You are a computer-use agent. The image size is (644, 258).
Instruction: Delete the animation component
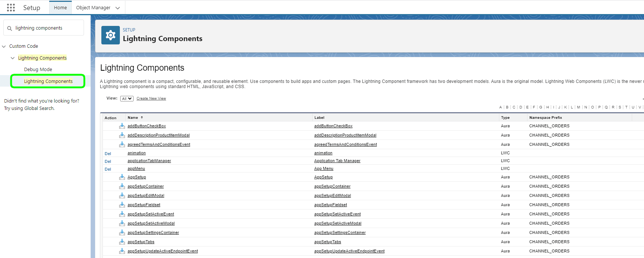(x=108, y=154)
